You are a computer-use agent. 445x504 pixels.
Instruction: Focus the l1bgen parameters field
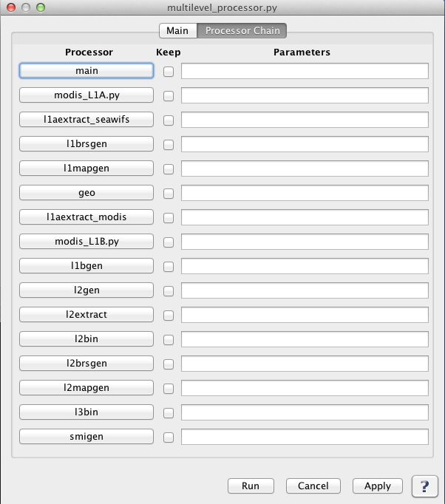click(x=305, y=266)
